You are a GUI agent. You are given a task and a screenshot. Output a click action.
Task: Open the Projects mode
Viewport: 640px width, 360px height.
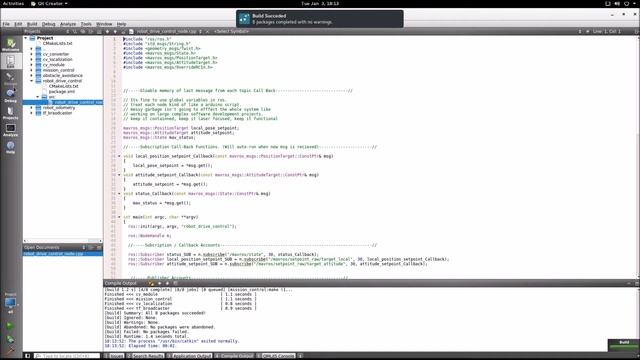click(x=11, y=113)
